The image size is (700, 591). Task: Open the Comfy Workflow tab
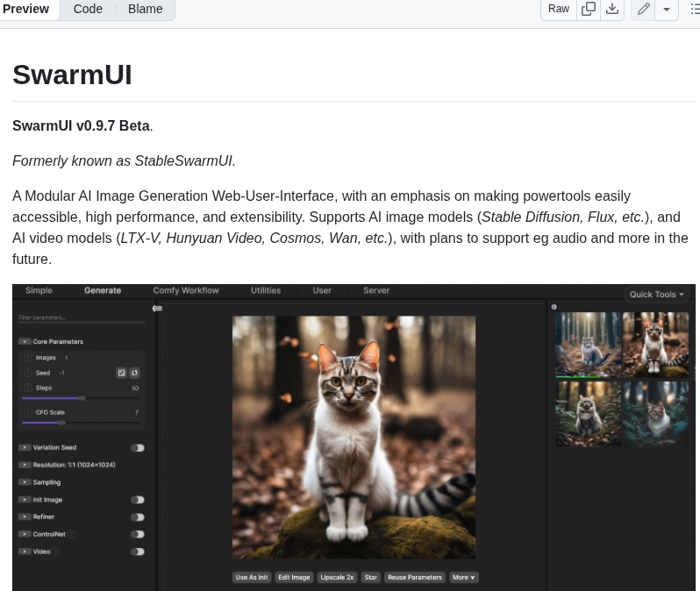(186, 290)
